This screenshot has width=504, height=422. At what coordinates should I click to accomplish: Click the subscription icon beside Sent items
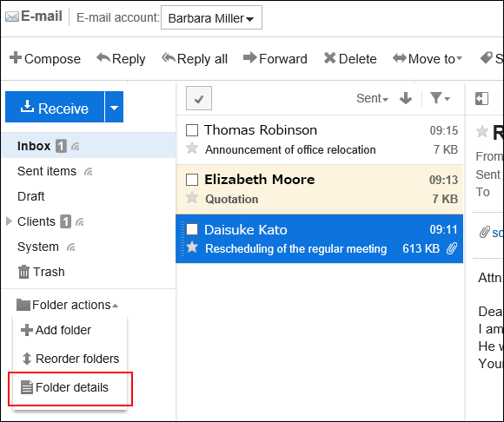[88, 172]
